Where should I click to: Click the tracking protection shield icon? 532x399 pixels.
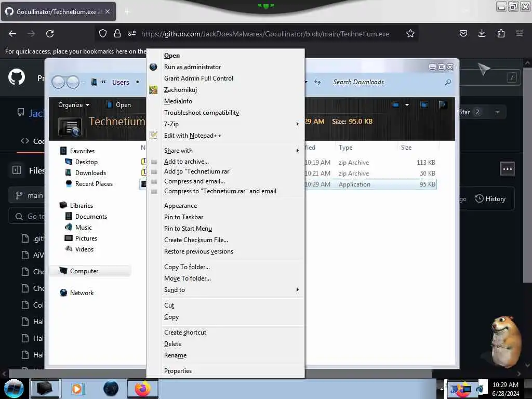point(103,33)
